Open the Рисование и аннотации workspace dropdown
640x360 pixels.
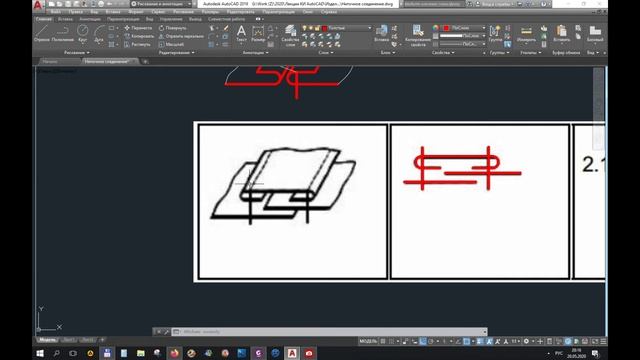coord(161,4)
